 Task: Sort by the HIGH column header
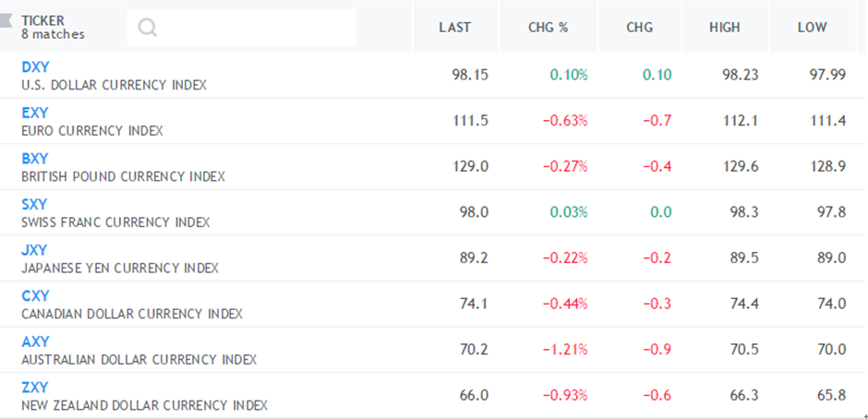(x=725, y=27)
